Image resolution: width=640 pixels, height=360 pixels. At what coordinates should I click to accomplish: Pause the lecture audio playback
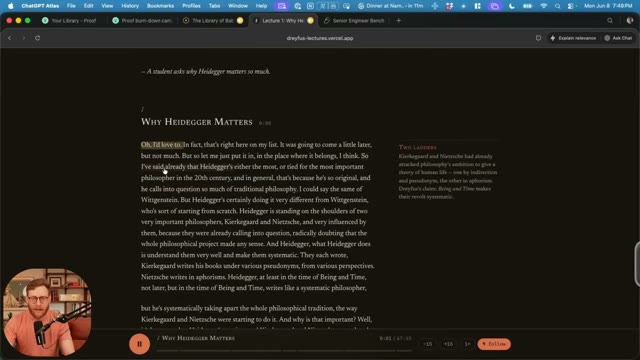139,344
